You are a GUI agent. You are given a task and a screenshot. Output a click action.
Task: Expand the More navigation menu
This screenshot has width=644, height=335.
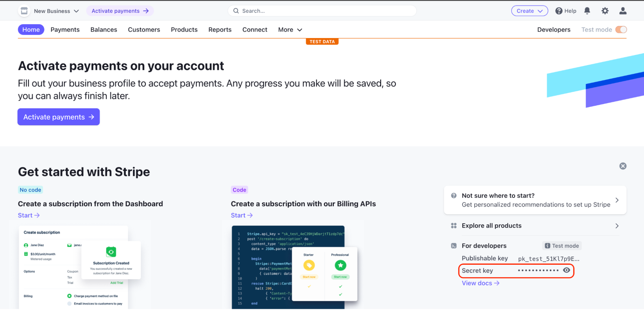(x=290, y=30)
